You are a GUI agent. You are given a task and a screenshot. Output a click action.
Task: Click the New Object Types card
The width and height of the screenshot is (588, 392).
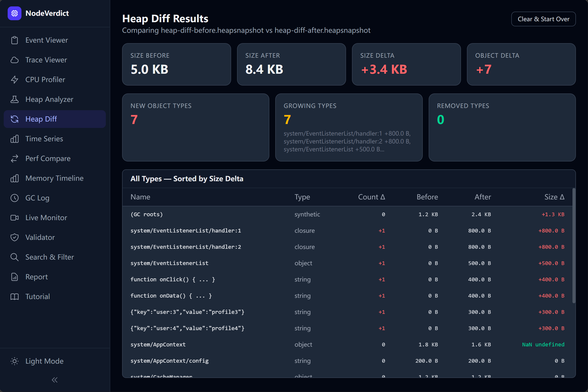(x=196, y=127)
